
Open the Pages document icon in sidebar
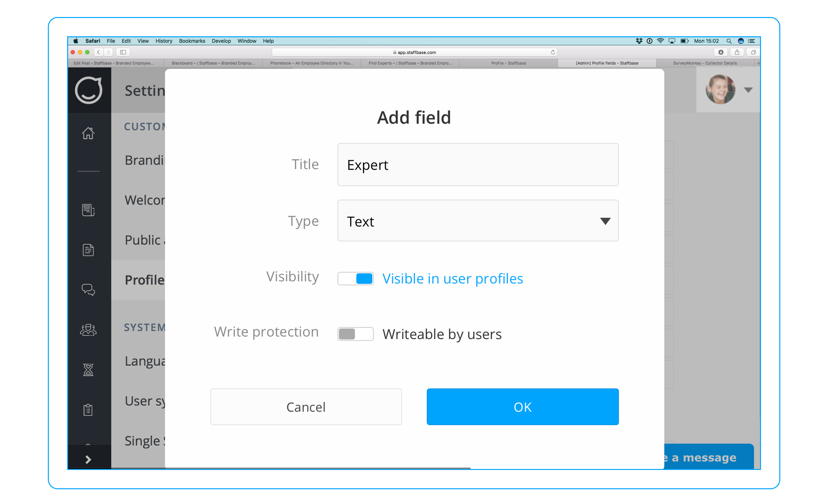[88, 250]
